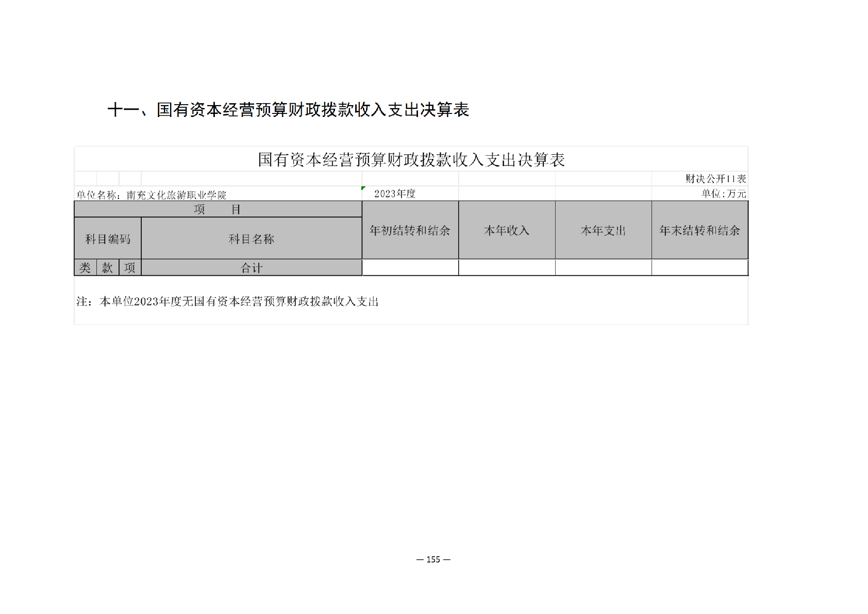Click empty 合计 cell under 本年支出
The image size is (868, 614).
click(604, 268)
